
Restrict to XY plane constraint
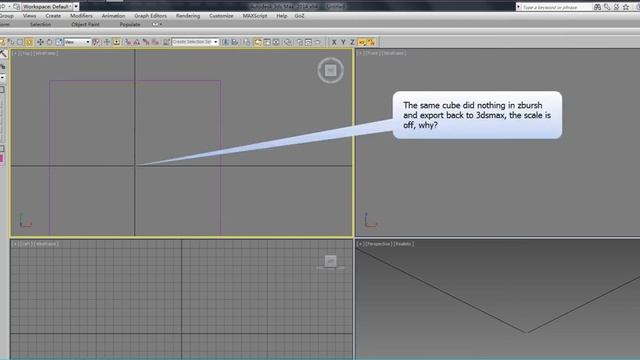pos(362,42)
